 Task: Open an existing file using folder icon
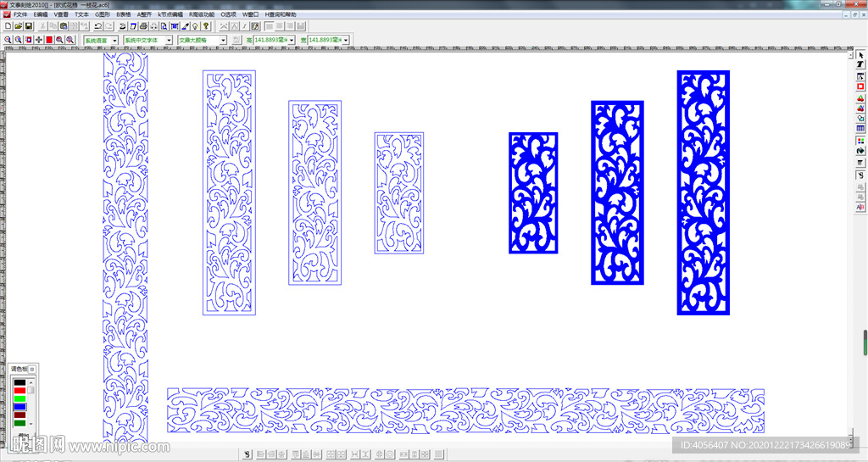[19, 26]
